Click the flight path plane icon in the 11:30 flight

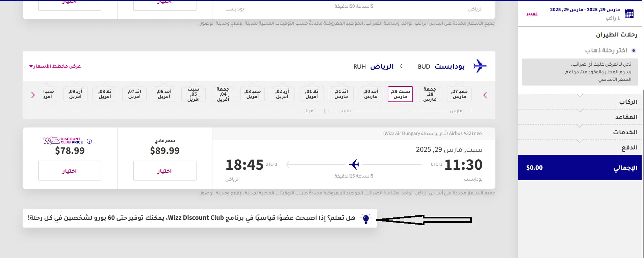[354, 165]
